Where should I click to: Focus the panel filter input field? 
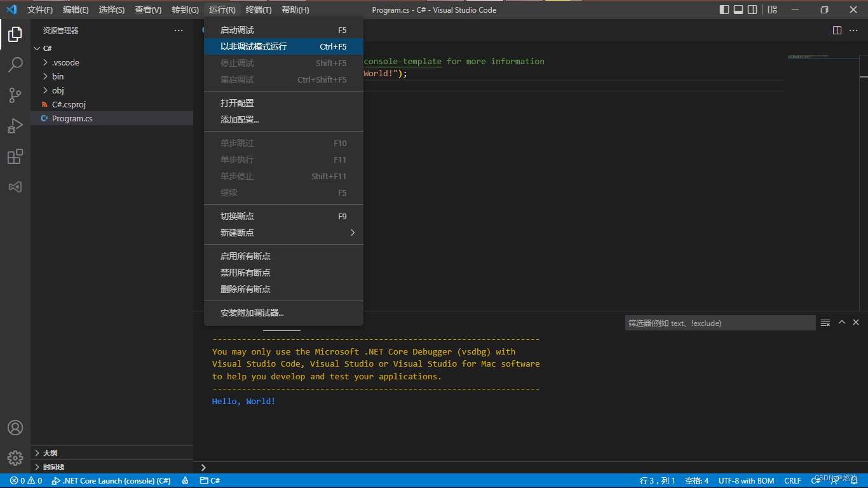(x=720, y=323)
